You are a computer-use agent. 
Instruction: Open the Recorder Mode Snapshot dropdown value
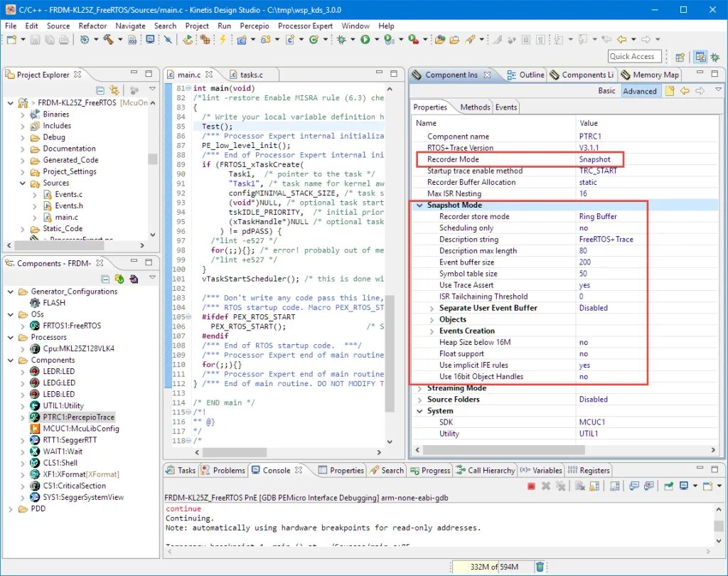click(x=595, y=159)
